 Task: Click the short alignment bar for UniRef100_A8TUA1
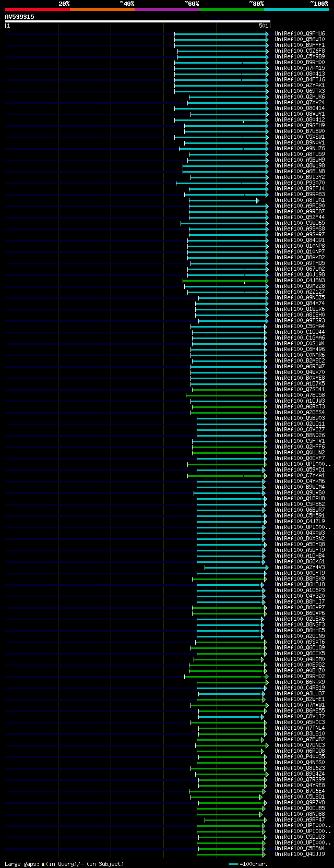point(223,200)
